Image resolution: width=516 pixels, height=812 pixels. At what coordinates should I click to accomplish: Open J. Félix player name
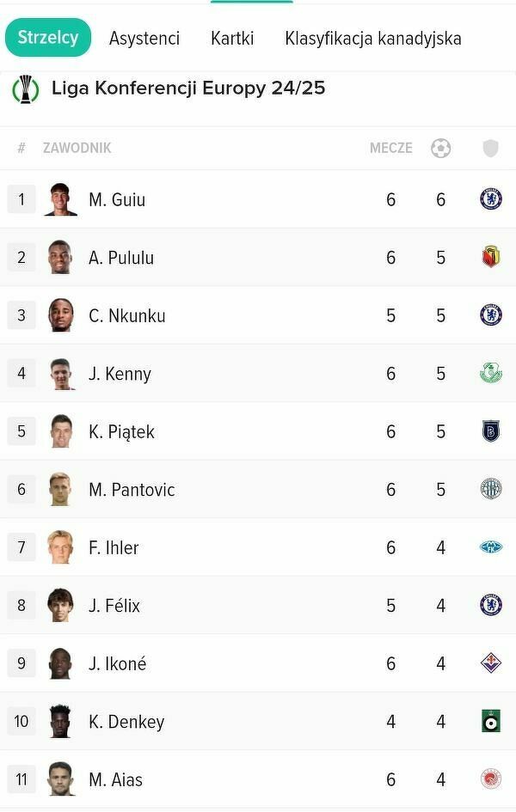[114, 606]
